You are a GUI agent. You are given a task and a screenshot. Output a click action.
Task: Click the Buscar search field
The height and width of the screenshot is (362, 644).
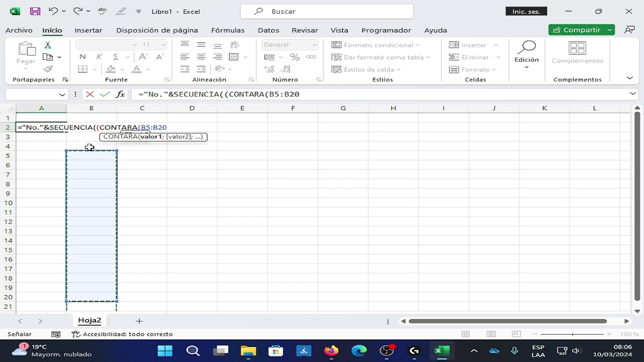click(x=327, y=11)
